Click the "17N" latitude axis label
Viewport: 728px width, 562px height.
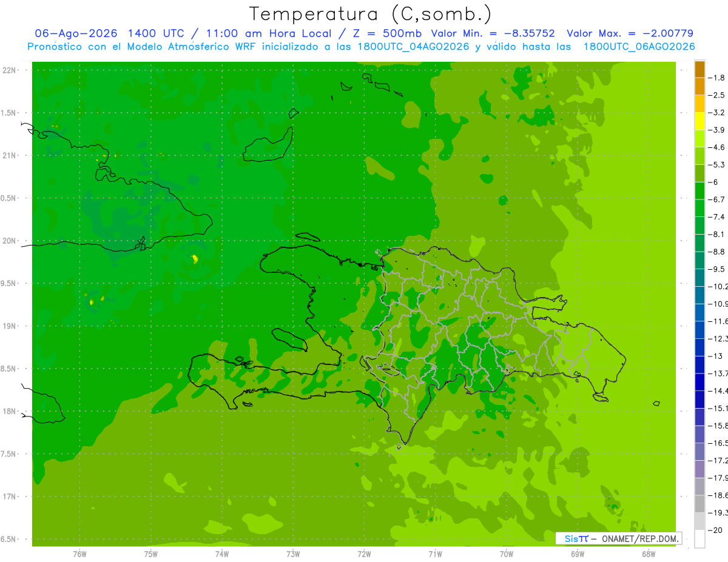click(x=10, y=497)
